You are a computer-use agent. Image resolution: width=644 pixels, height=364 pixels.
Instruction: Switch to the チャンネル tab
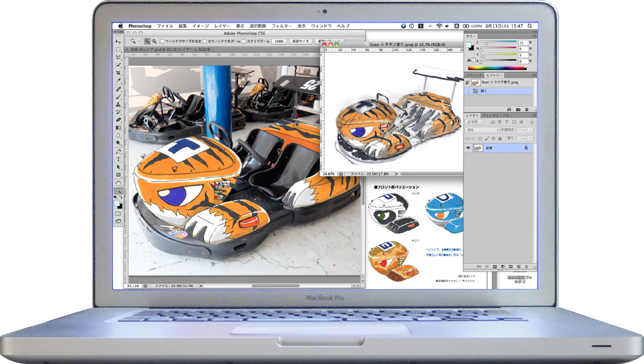point(491,115)
